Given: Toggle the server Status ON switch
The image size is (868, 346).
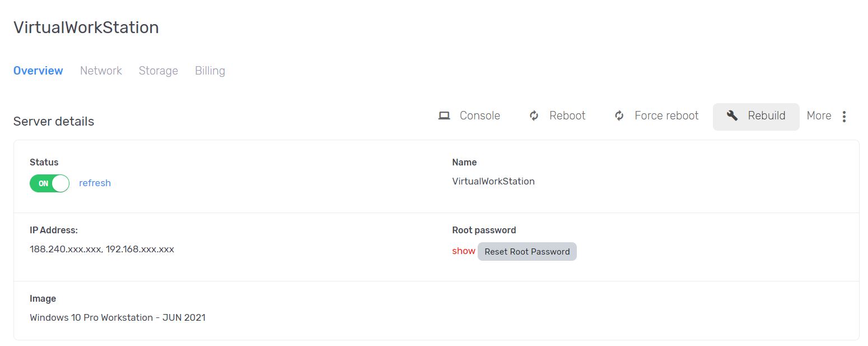Looking at the screenshot, I should pos(49,183).
